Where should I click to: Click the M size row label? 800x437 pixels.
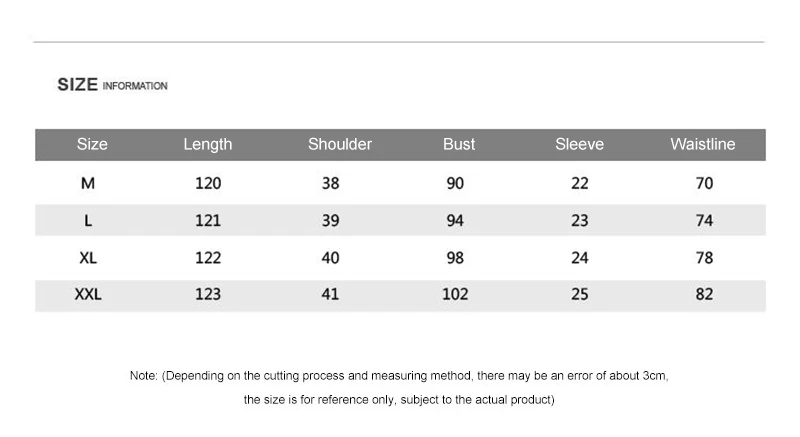tap(88, 183)
